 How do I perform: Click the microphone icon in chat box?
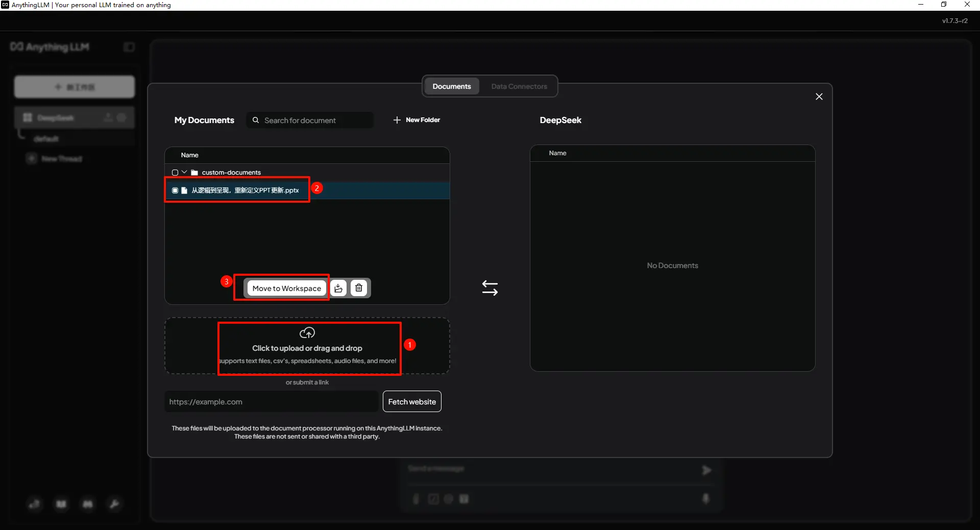pyautogui.click(x=706, y=498)
